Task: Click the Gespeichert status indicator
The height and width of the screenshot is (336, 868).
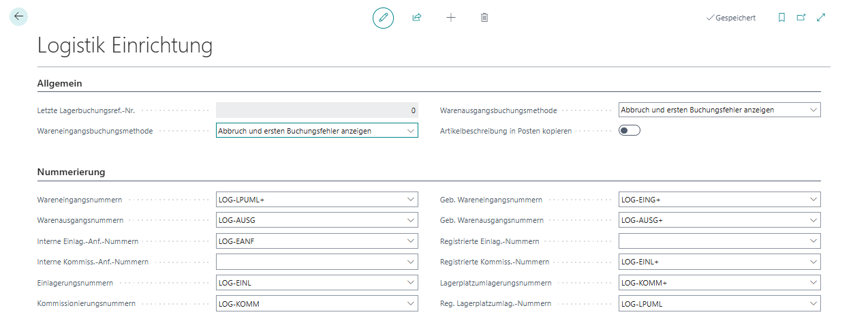Action: click(731, 18)
